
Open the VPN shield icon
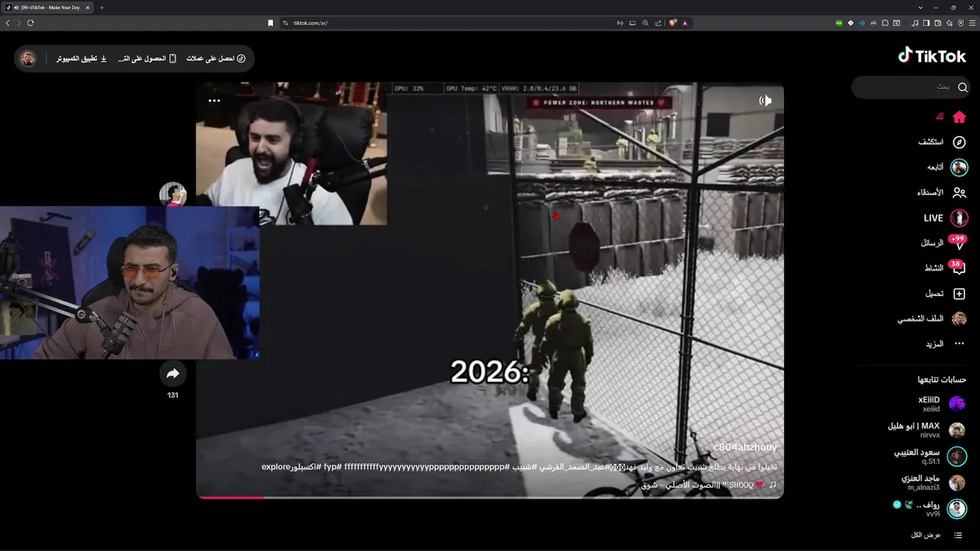(x=961, y=23)
